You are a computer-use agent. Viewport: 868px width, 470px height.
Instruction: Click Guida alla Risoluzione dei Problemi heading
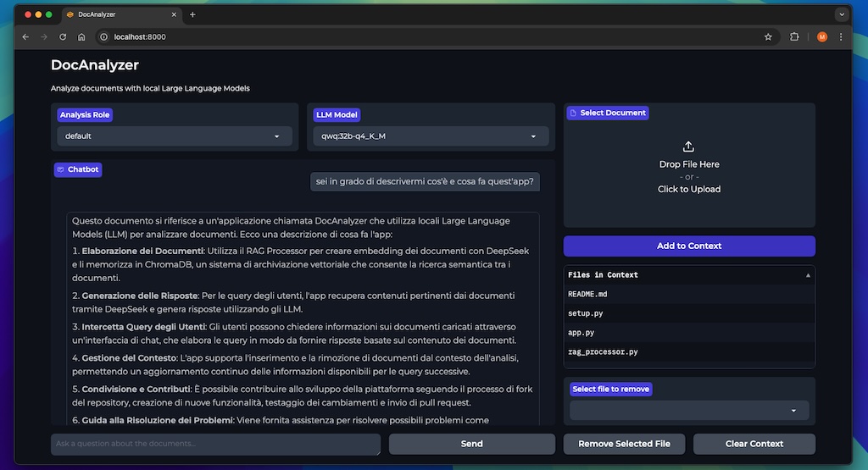coord(157,420)
